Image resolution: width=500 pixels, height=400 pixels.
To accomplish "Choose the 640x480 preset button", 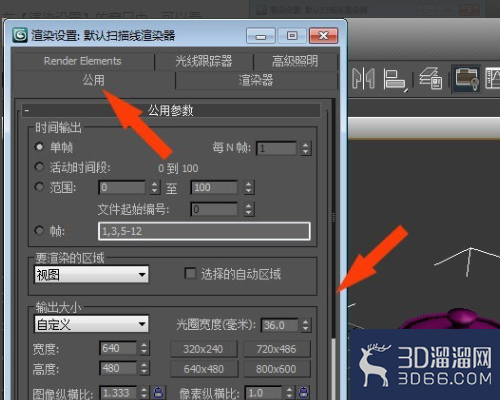I will [203, 369].
